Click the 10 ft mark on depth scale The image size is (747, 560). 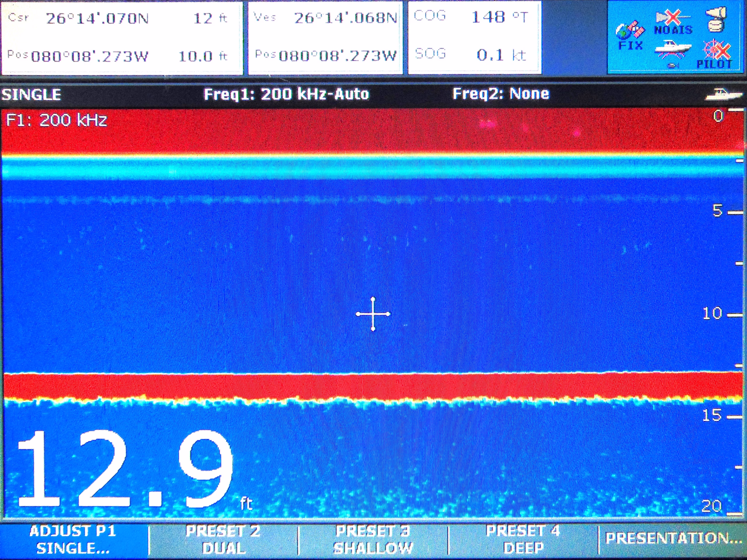click(713, 314)
